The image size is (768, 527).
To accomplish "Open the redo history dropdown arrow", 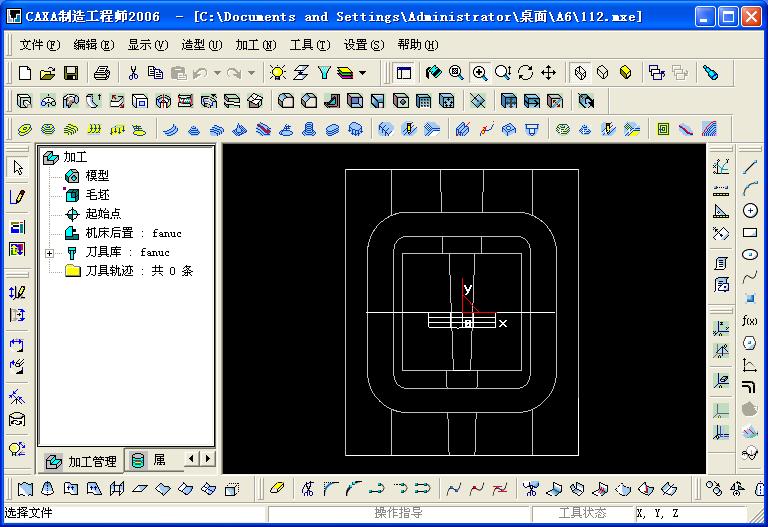I will tap(251, 73).
